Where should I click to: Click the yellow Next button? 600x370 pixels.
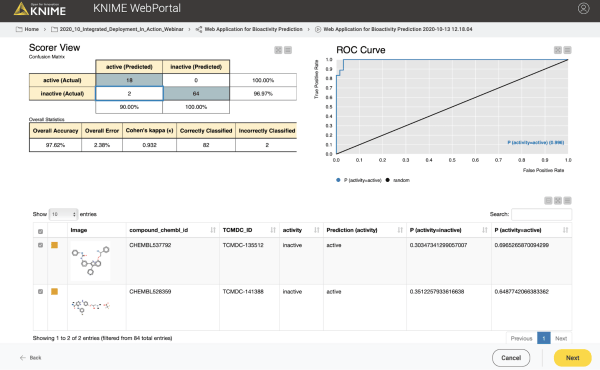click(x=572, y=358)
